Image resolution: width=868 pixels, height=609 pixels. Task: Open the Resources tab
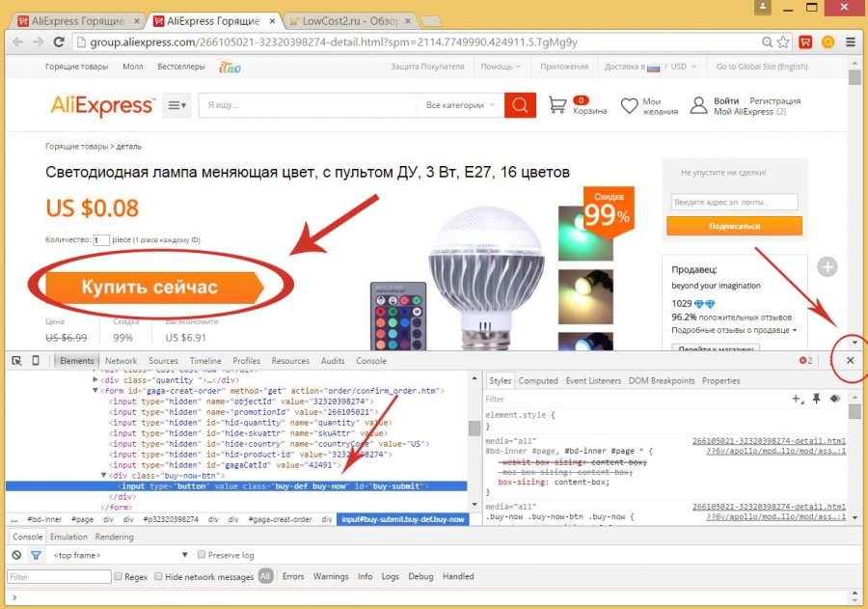(x=290, y=361)
